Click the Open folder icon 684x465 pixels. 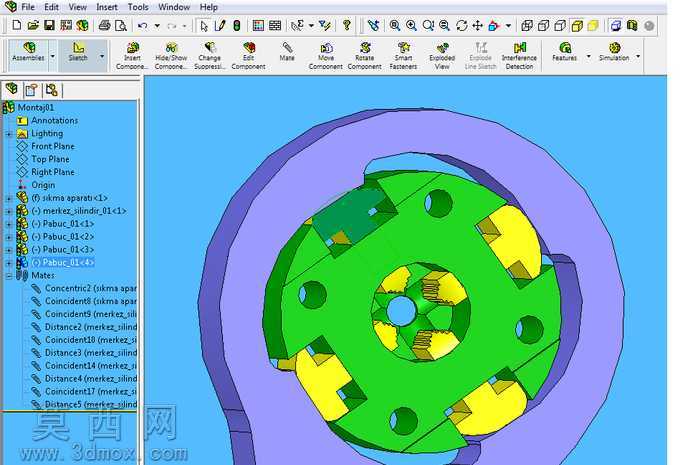(x=33, y=25)
